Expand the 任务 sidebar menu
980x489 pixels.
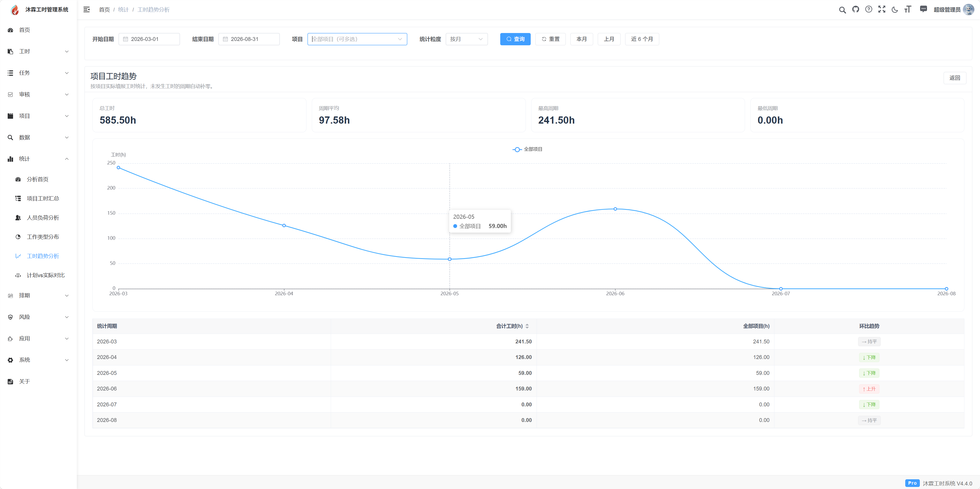(x=38, y=73)
